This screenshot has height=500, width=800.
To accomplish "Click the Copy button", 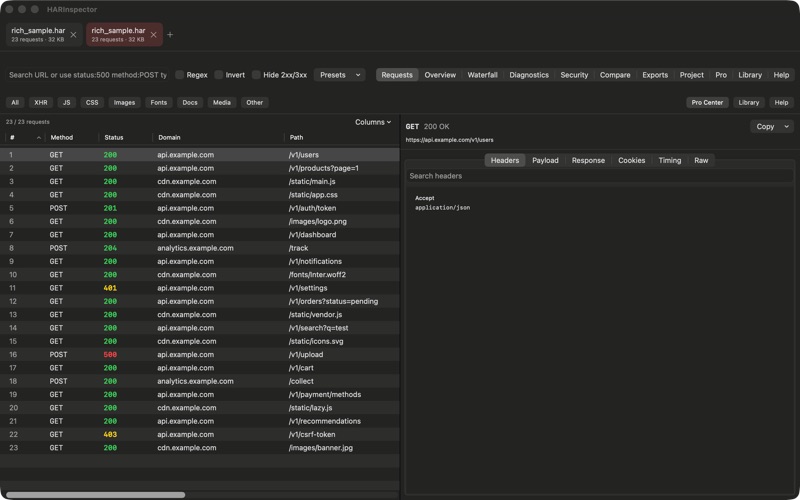I will pos(765,127).
